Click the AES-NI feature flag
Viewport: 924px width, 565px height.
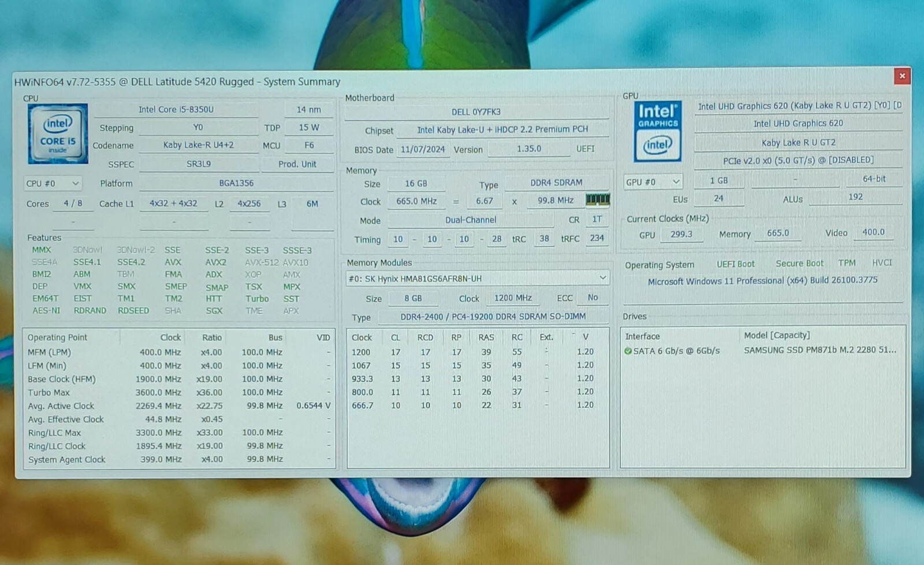46,310
